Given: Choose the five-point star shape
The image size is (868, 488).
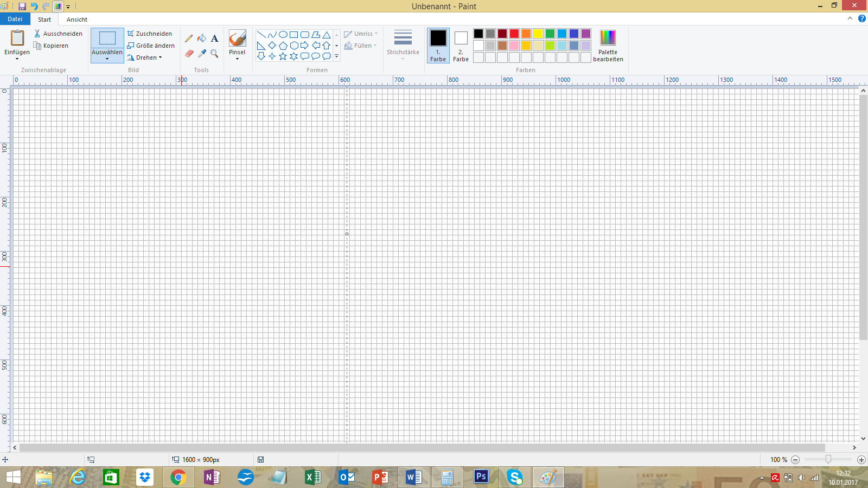Looking at the screenshot, I should pyautogui.click(x=283, y=56).
